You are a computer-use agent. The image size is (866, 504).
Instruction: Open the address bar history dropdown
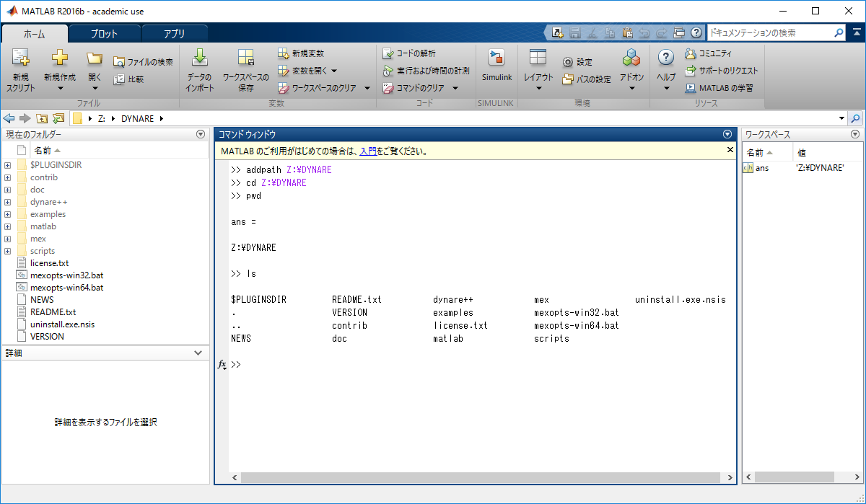tap(842, 118)
